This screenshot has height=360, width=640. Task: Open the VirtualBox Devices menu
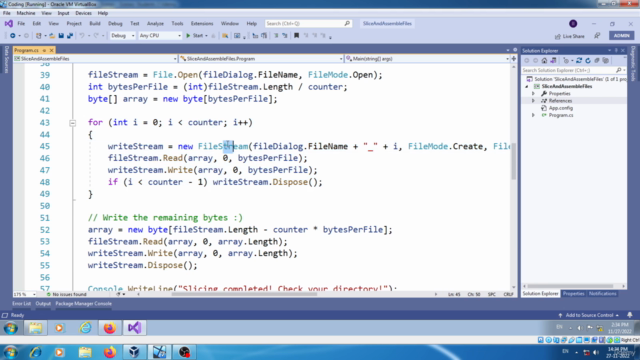83,13
